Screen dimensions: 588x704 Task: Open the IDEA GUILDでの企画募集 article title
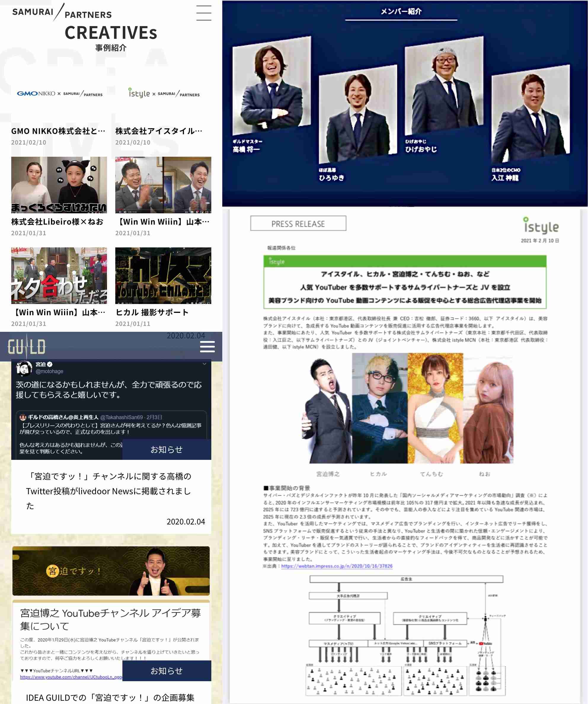[x=110, y=698]
